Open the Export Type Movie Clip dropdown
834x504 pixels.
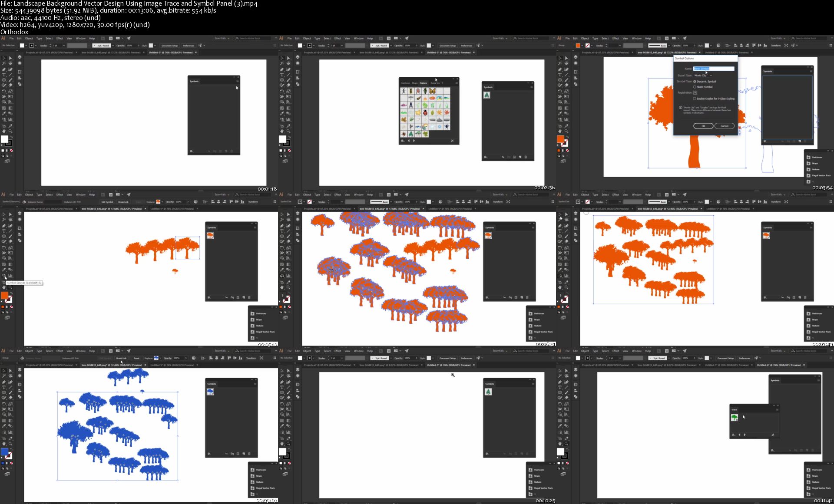(703, 76)
